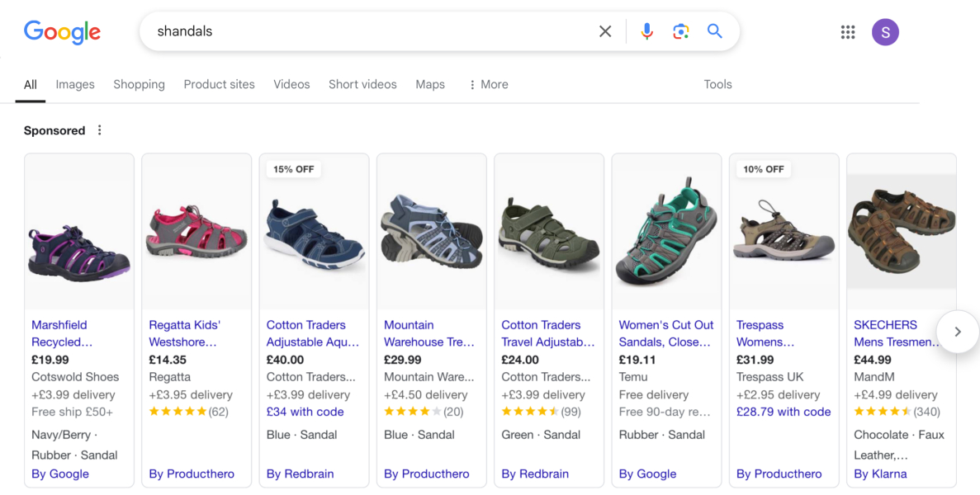This screenshot has height=495, width=980.
Task: Click the £29.99 price
Action: coord(403,360)
